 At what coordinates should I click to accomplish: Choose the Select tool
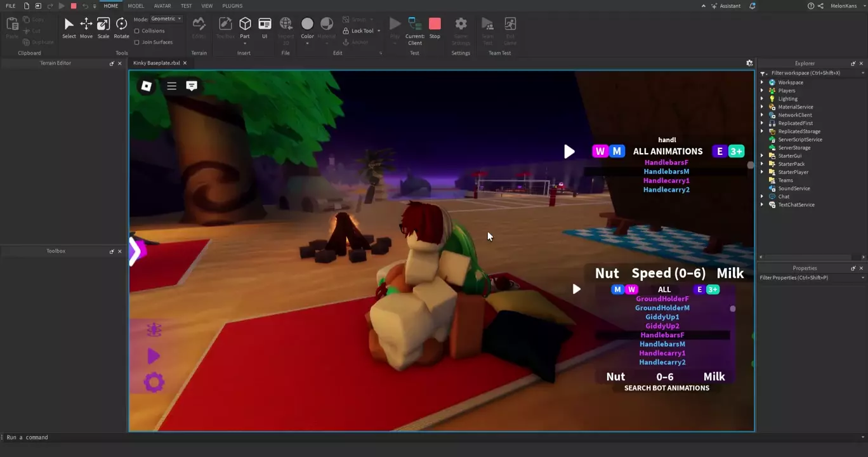[69, 28]
